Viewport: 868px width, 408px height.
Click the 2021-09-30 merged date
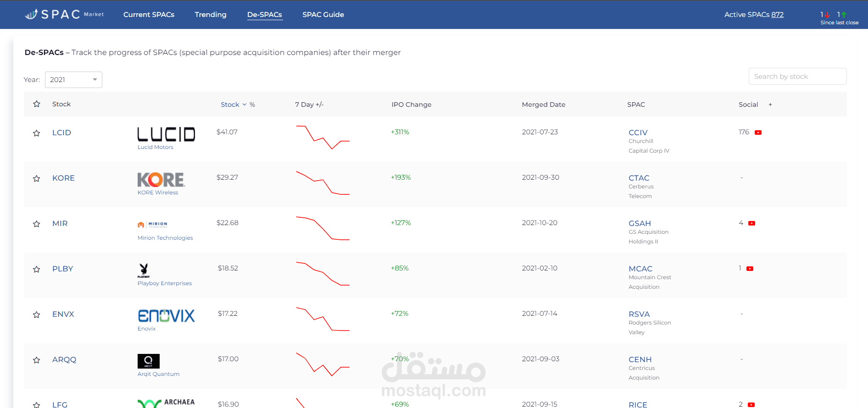540,177
